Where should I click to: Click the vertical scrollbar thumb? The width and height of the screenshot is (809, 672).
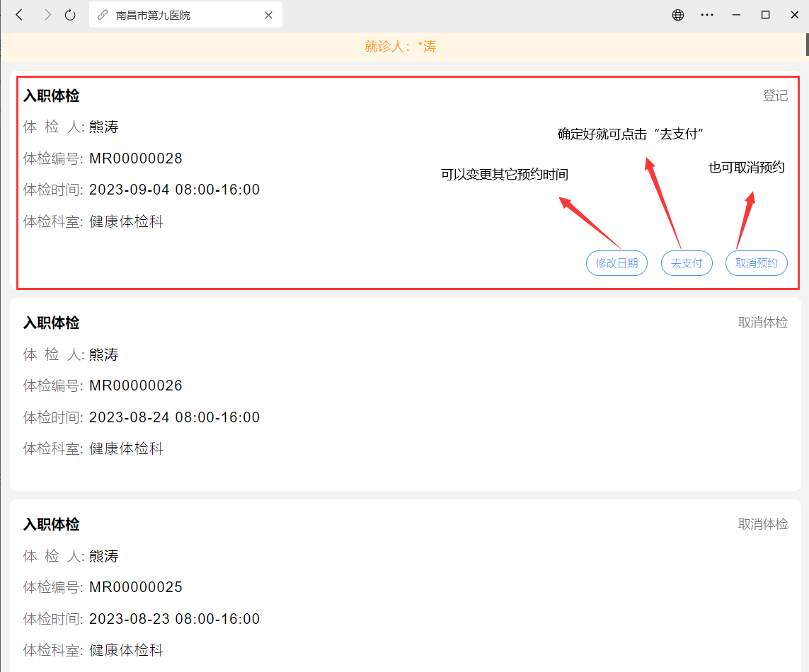807,45
